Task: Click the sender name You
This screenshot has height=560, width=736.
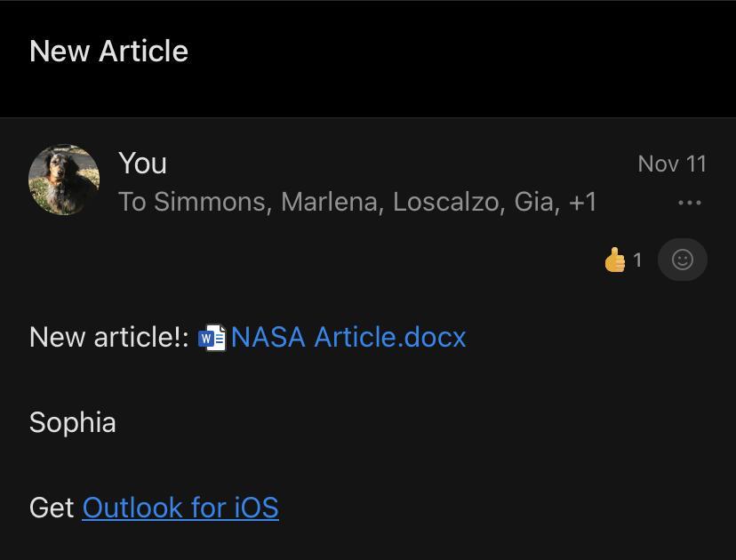Action: coord(142,164)
